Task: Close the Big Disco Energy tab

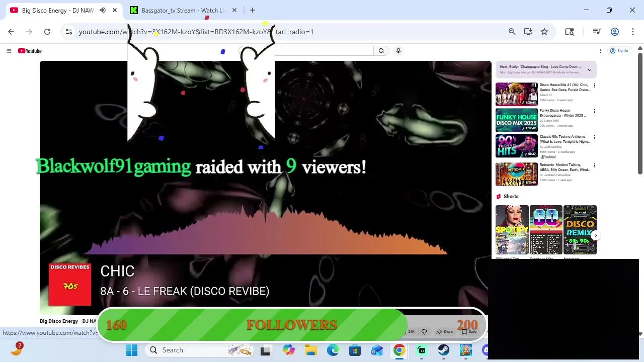Action: click(115, 10)
